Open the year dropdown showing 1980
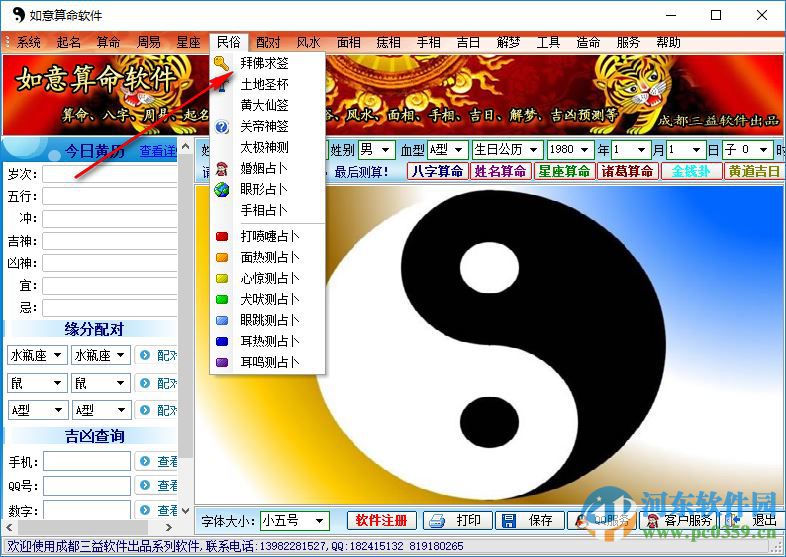The height and width of the screenshot is (557, 786). click(584, 150)
